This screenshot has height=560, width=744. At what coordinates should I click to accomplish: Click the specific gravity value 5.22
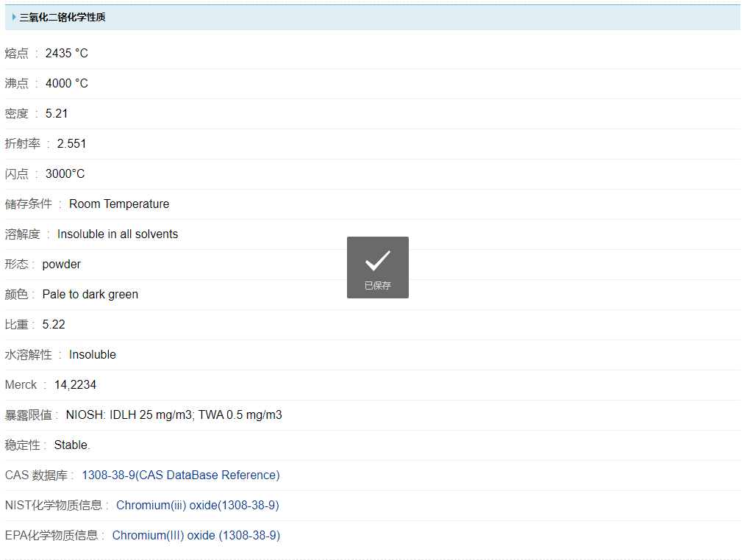[54, 325]
